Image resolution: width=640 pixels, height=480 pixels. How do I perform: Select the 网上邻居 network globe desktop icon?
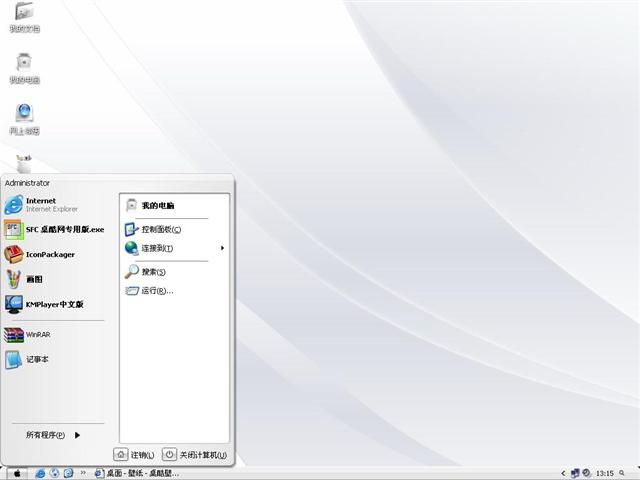click(x=24, y=119)
